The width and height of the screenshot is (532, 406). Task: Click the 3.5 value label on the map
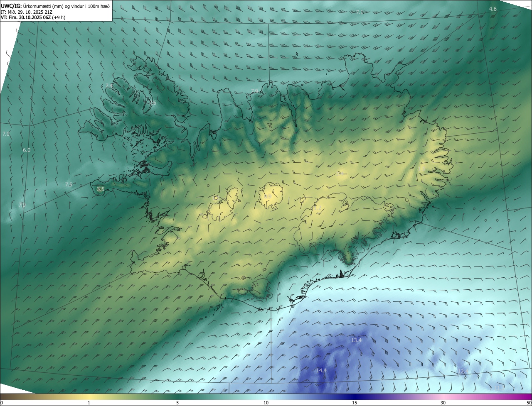pos(100,189)
